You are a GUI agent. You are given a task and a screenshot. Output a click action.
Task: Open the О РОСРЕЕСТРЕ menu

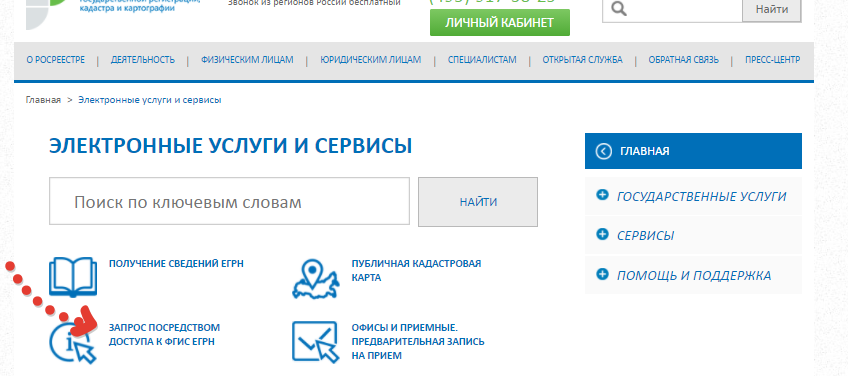coord(56,60)
